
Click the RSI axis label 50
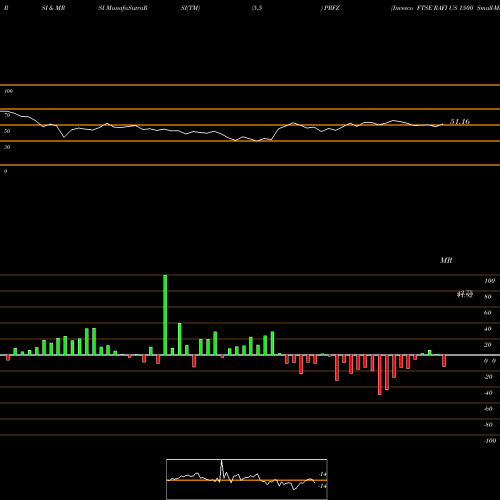(7, 131)
